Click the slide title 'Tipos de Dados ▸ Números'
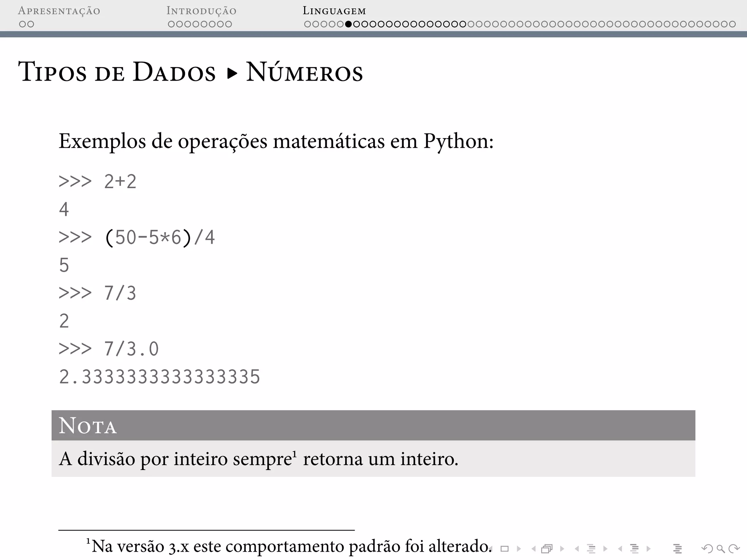The width and height of the screenshot is (747, 560). pyautogui.click(x=190, y=72)
